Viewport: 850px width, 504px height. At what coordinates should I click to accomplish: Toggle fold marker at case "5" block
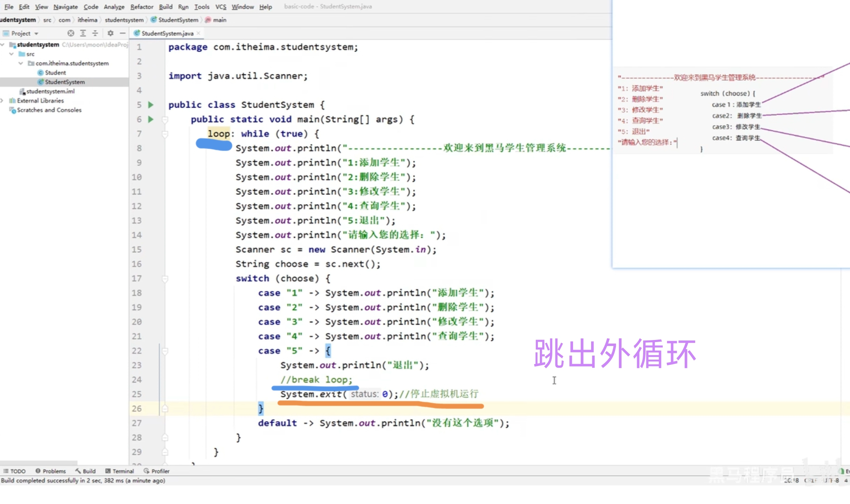(165, 351)
